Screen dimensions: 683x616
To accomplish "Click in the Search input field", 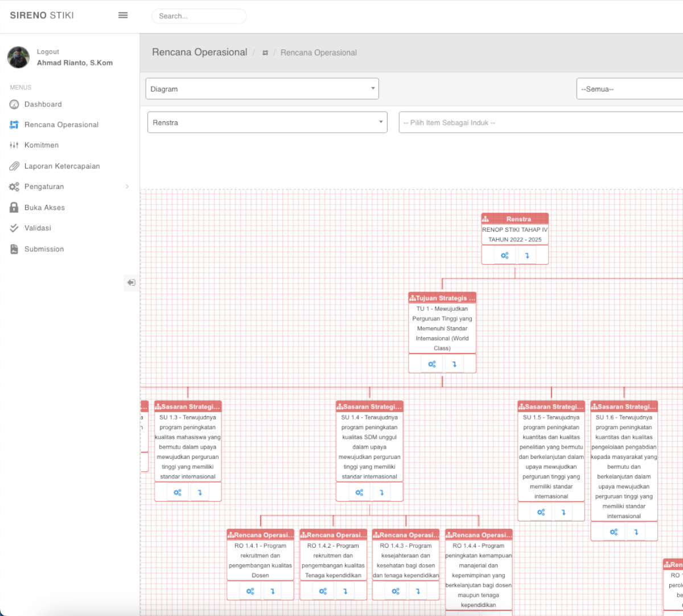I will (x=199, y=16).
